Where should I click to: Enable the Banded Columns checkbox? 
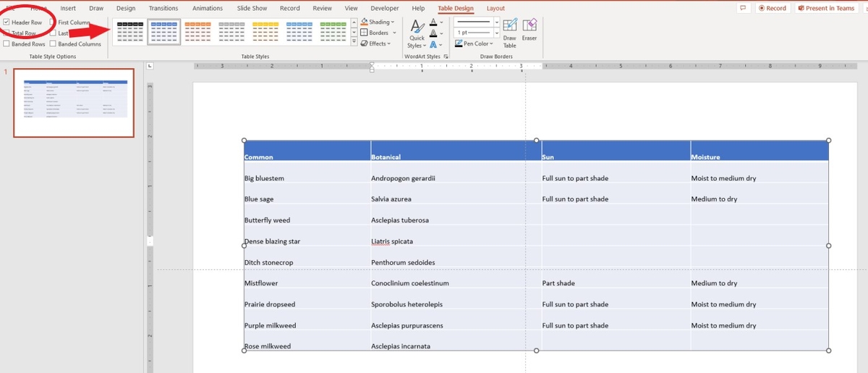(x=53, y=44)
